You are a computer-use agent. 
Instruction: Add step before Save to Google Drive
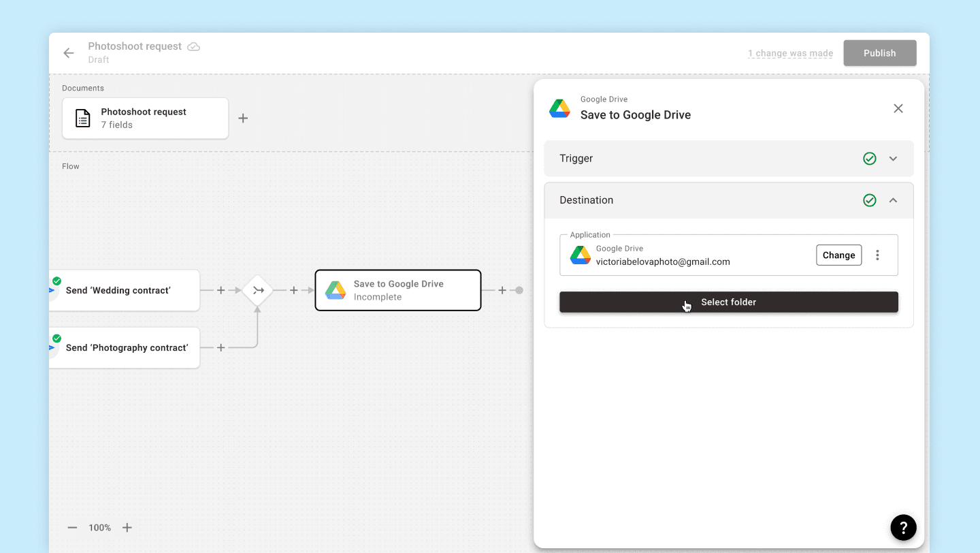294,290
